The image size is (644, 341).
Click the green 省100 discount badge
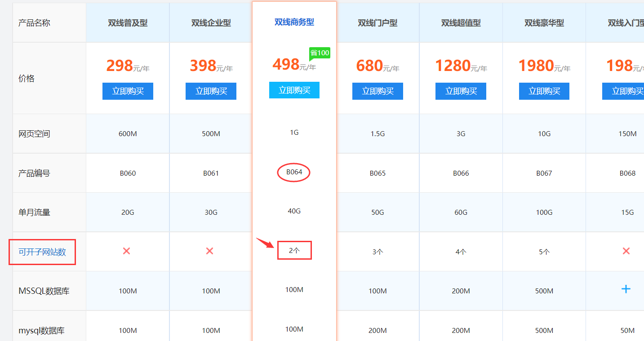[320, 53]
